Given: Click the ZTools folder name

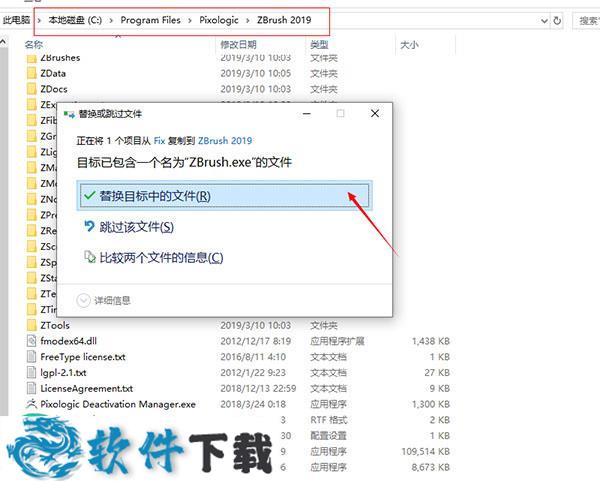Looking at the screenshot, I should (x=55, y=325).
